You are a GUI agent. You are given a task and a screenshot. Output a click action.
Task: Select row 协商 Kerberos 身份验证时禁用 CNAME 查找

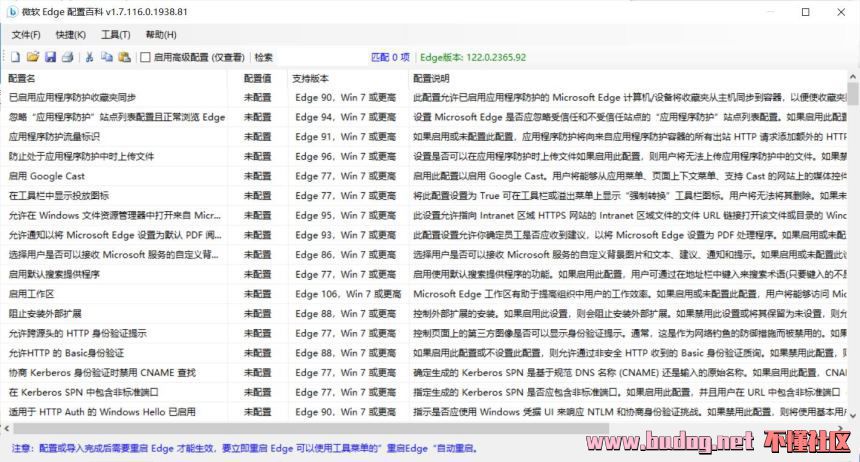425,373
